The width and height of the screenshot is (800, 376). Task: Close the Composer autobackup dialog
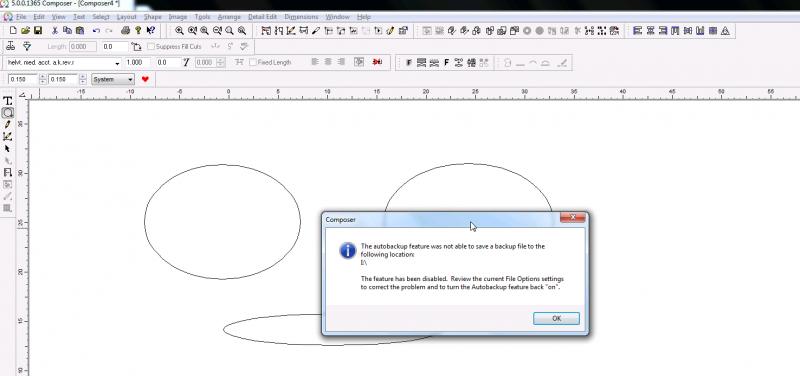coord(572,217)
